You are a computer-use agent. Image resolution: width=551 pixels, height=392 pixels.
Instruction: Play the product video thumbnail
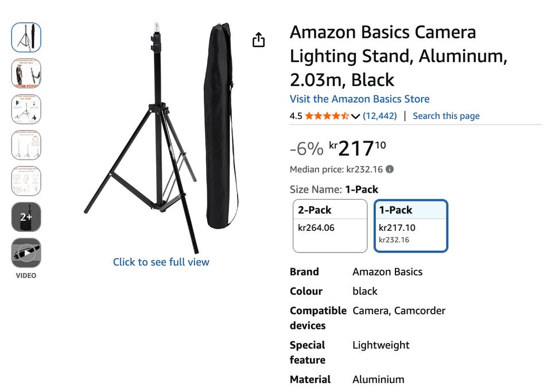pyautogui.click(x=26, y=253)
